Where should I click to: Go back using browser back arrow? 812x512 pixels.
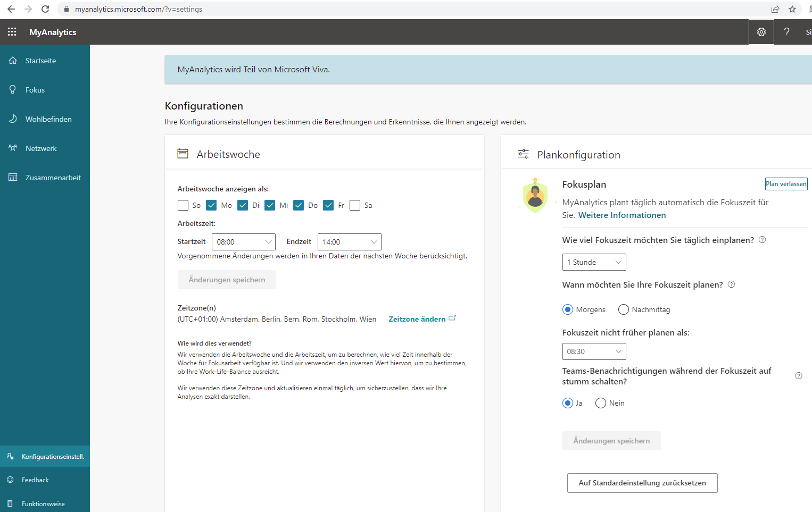(x=11, y=9)
